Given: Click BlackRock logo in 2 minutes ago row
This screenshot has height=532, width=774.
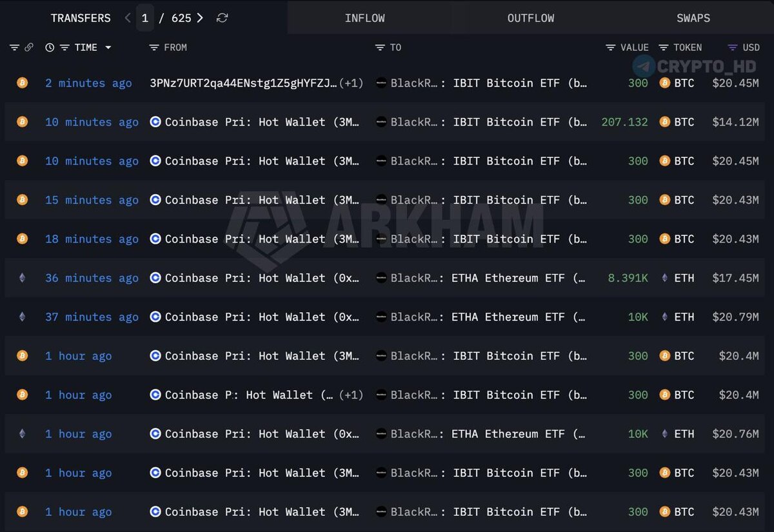Looking at the screenshot, I should click(x=381, y=83).
